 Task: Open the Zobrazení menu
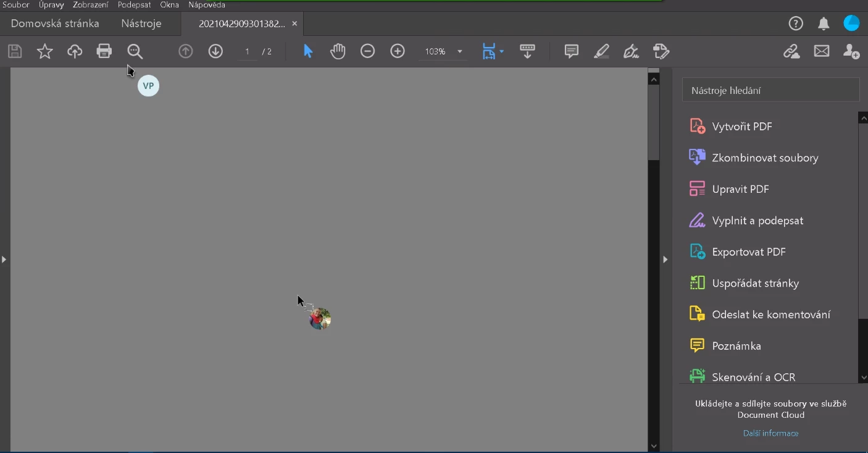click(91, 5)
